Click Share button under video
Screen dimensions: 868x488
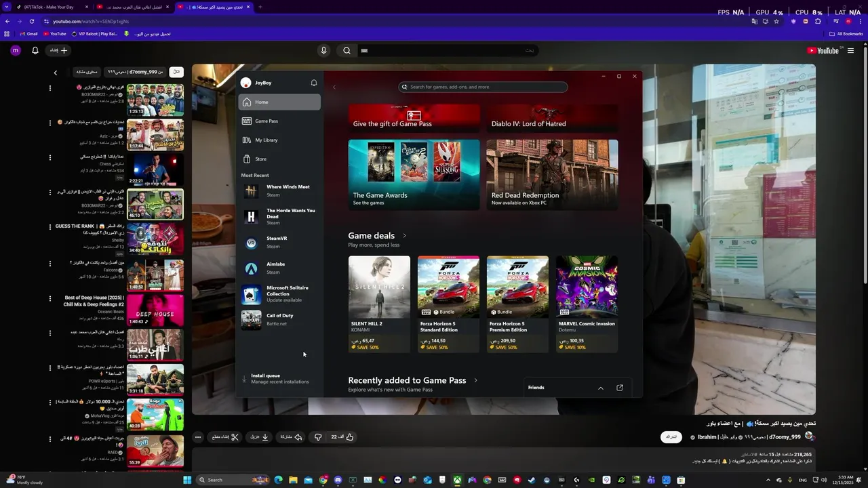coord(292,437)
